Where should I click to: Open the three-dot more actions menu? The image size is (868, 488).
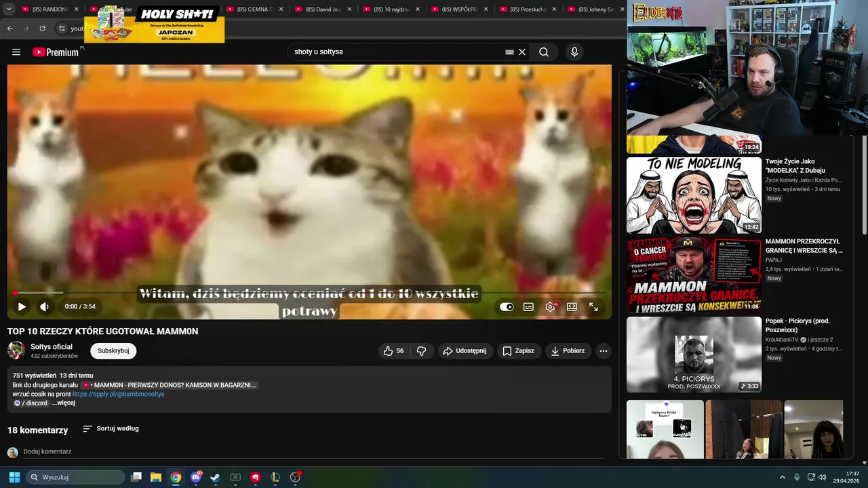pos(603,350)
